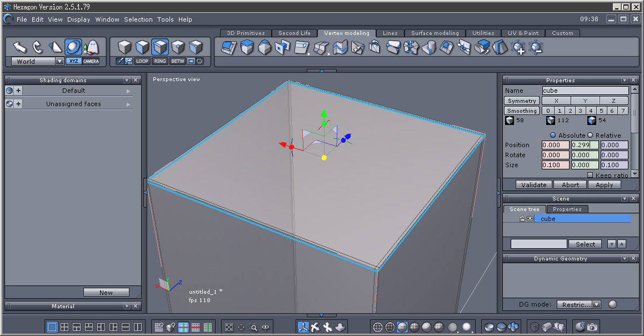The image size is (644, 336).
Task: Toggle BETW selection mode
Action: point(177,61)
